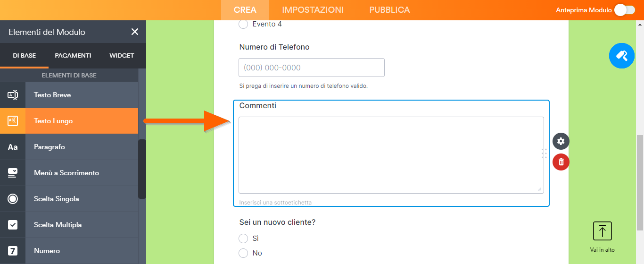
Task: Click the Numero element icon
Action: 13,251
